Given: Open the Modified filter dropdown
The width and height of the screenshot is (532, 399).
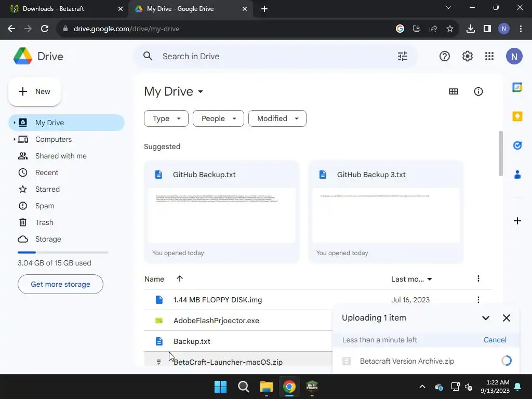Looking at the screenshot, I should click(277, 118).
